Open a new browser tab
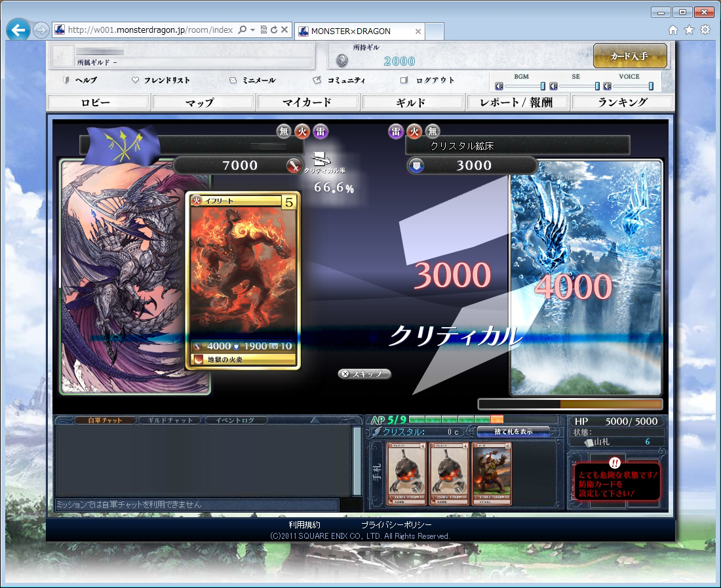The width and height of the screenshot is (721, 588). [435, 31]
